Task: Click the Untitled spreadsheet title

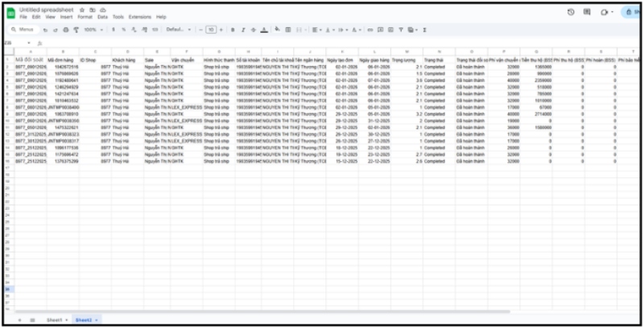Action: click(x=47, y=10)
